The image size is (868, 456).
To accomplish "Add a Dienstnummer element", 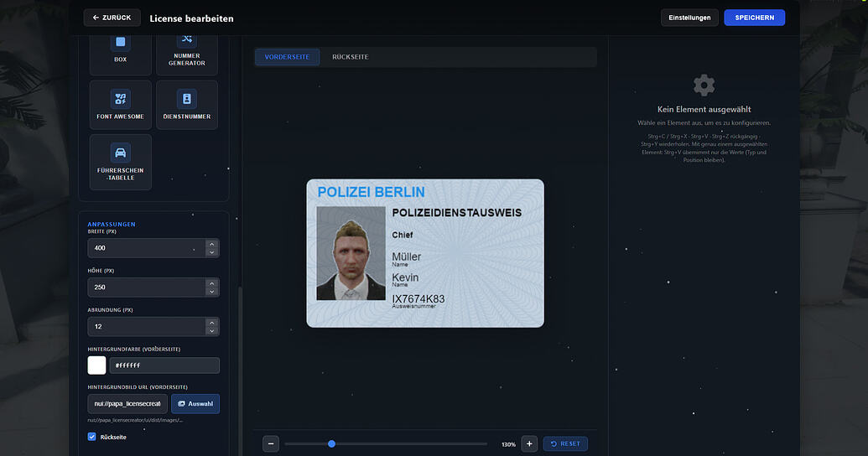I will click(x=186, y=105).
